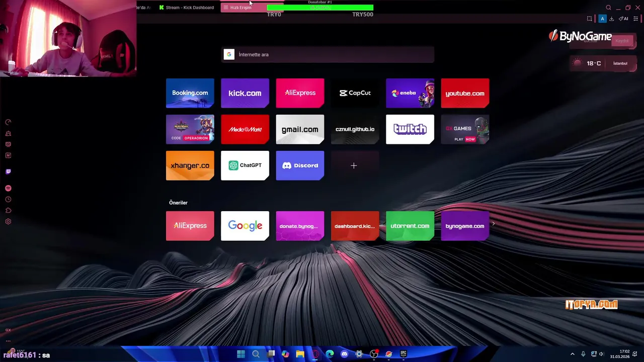The width and height of the screenshot is (644, 362).
Task: Click the sidebar three-dots menu
Action: pyautogui.click(x=8, y=340)
